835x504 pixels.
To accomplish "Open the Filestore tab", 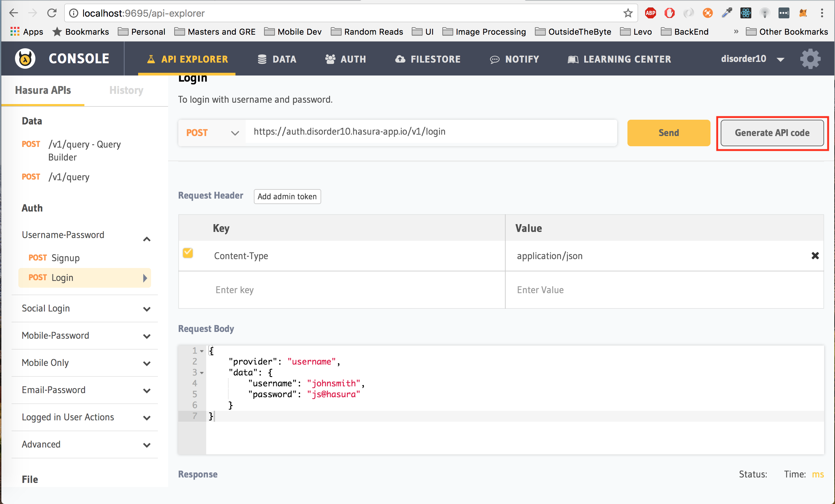I will pyautogui.click(x=428, y=59).
